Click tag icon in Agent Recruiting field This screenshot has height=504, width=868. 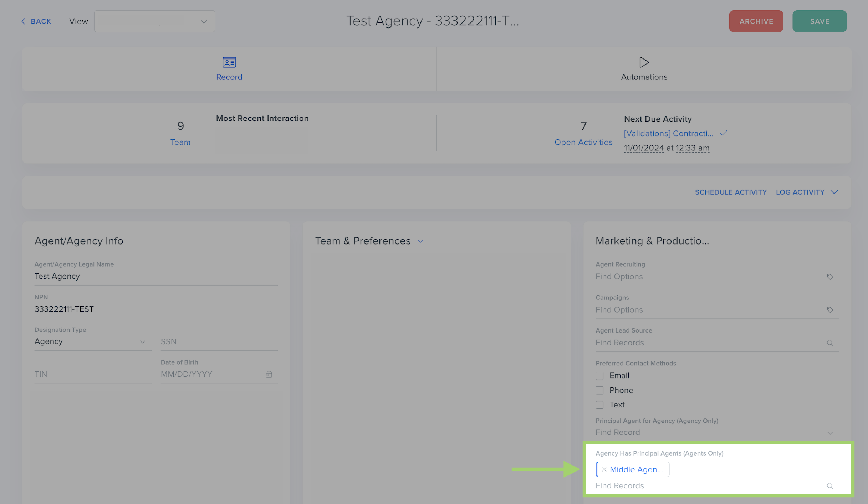click(x=830, y=277)
